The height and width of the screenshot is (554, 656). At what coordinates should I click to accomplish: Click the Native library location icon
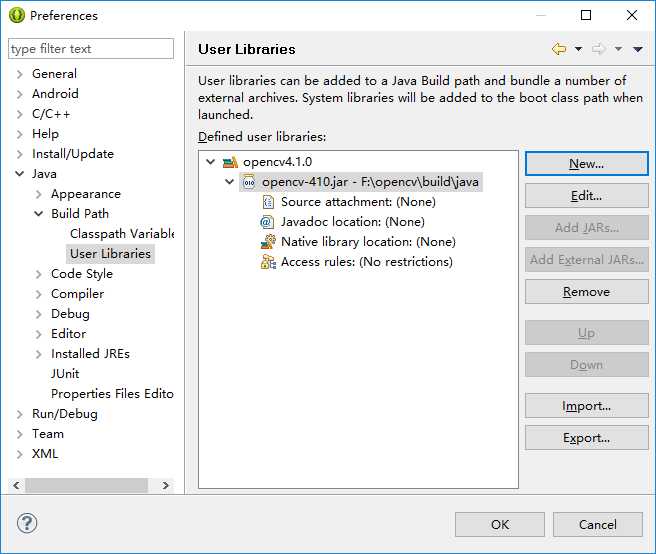pyautogui.click(x=268, y=242)
